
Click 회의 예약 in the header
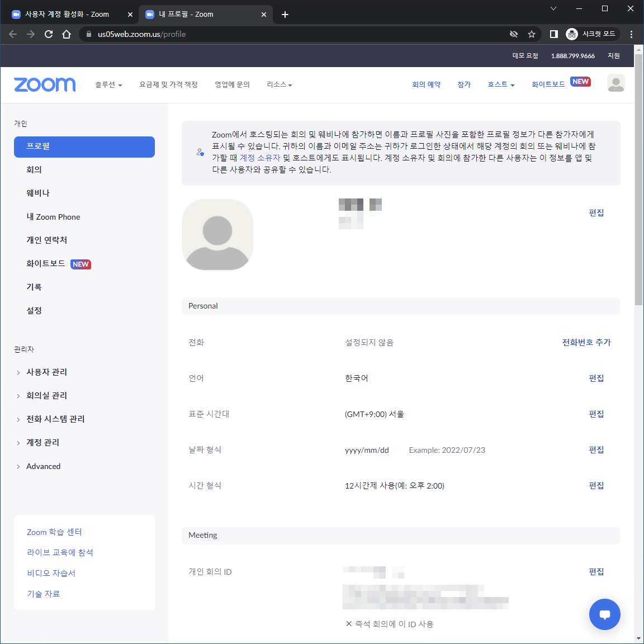click(x=426, y=84)
